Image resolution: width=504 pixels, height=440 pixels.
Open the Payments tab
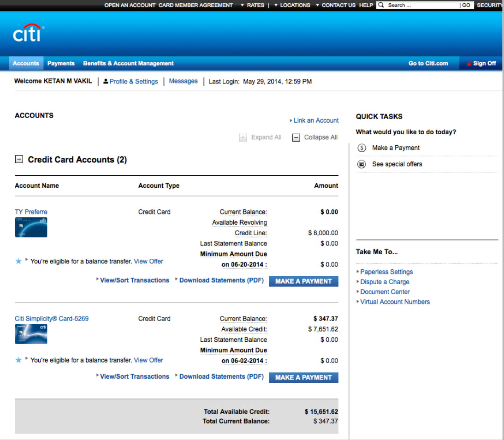[61, 63]
